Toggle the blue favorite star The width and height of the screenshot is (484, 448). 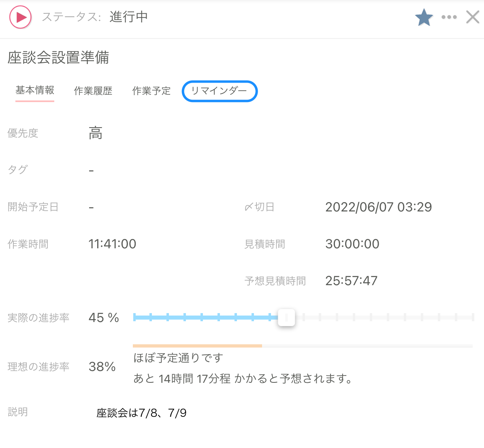coord(424,17)
